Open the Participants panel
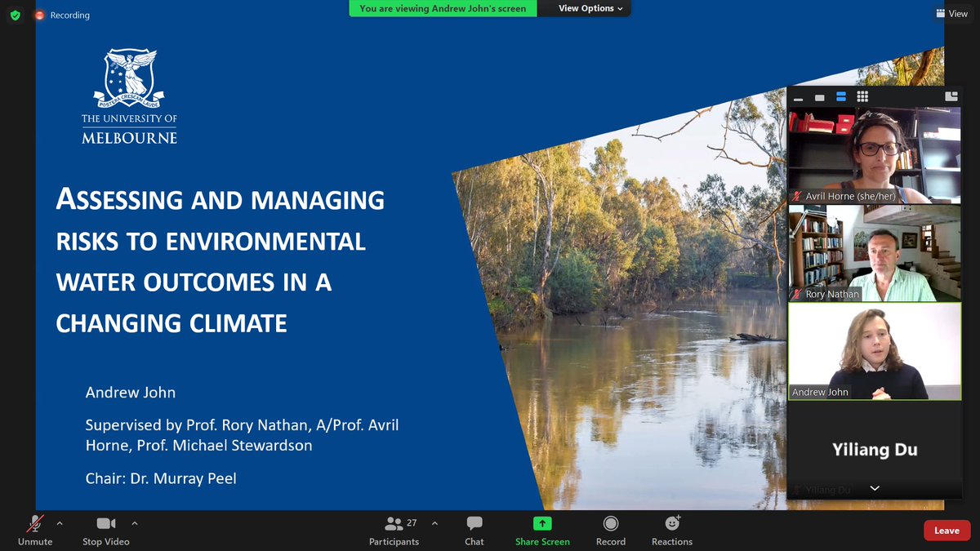This screenshot has width=980, height=551. coord(394,529)
